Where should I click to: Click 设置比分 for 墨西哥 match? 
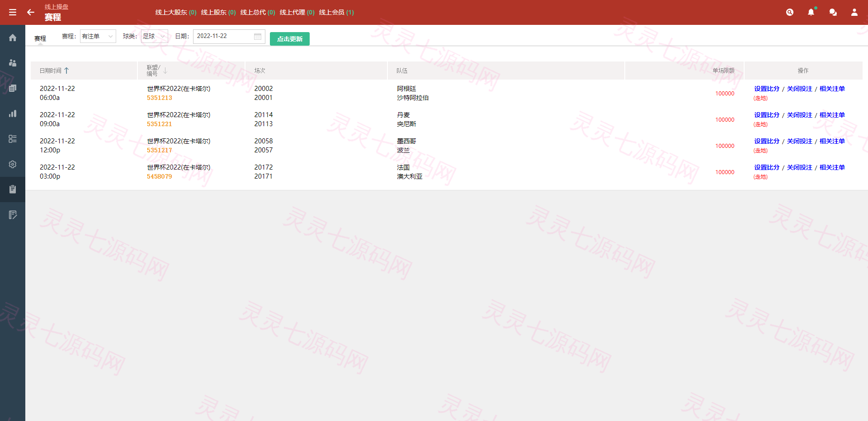pyautogui.click(x=767, y=141)
